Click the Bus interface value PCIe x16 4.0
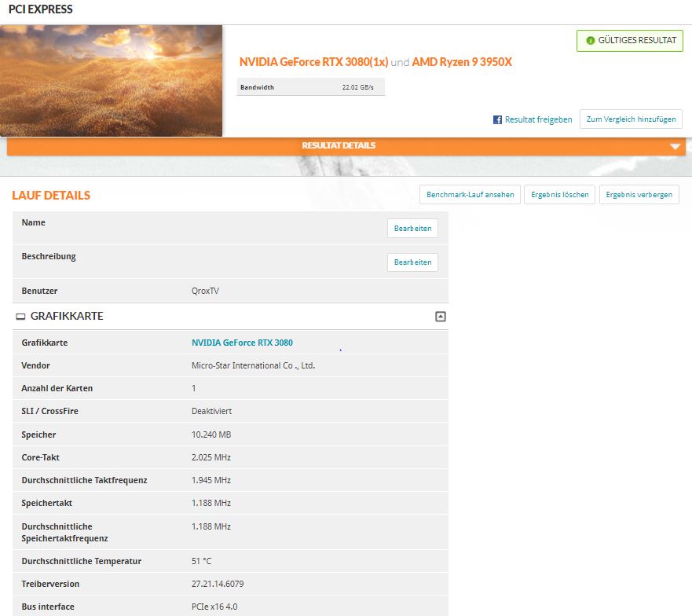Image resolution: width=692 pixels, height=616 pixels. click(x=214, y=607)
